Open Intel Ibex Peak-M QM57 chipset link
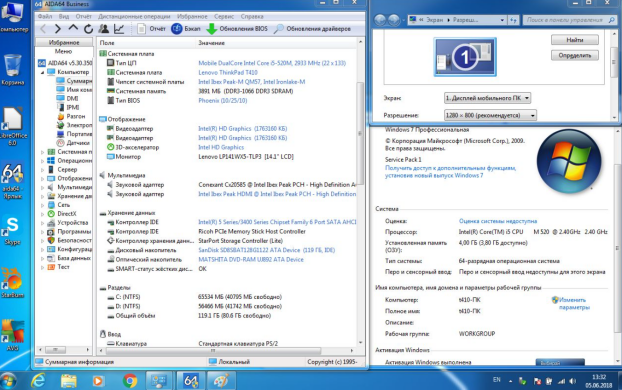This screenshot has width=622, height=390. 252,82
